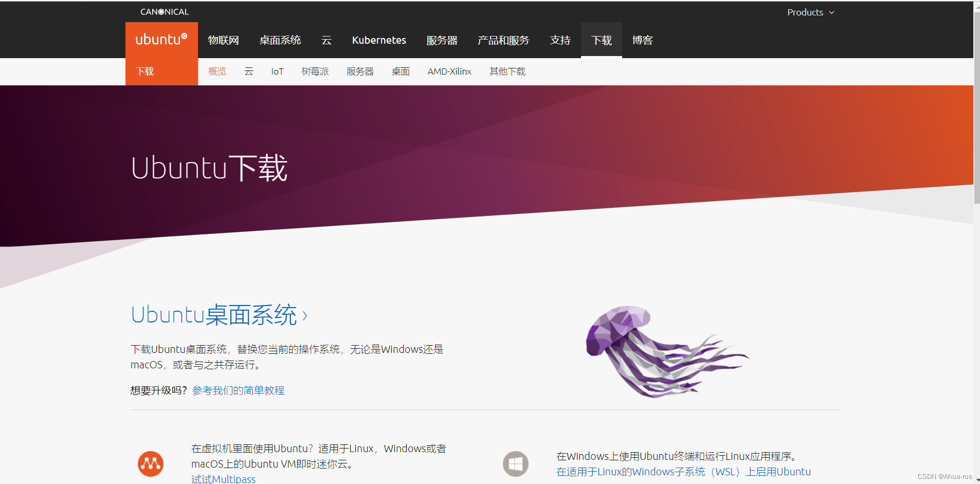
Task: Click the orange ubuntu logo
Action: 161,40
